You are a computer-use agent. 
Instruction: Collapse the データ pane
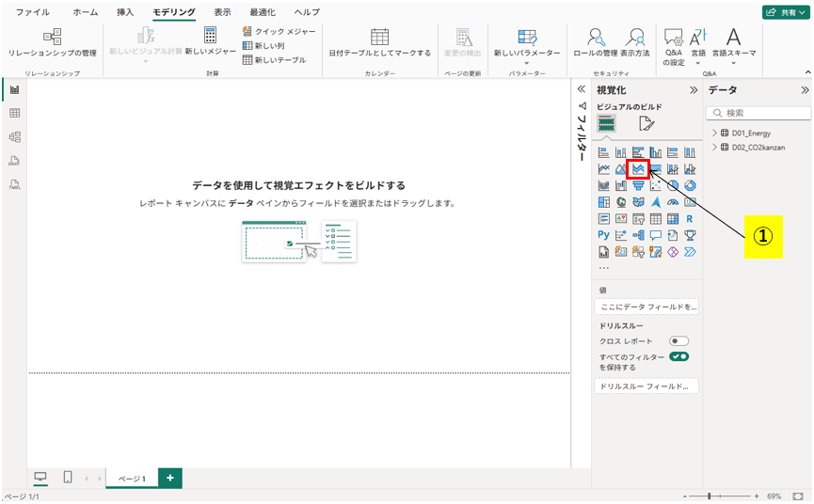(x=805, y=90)
